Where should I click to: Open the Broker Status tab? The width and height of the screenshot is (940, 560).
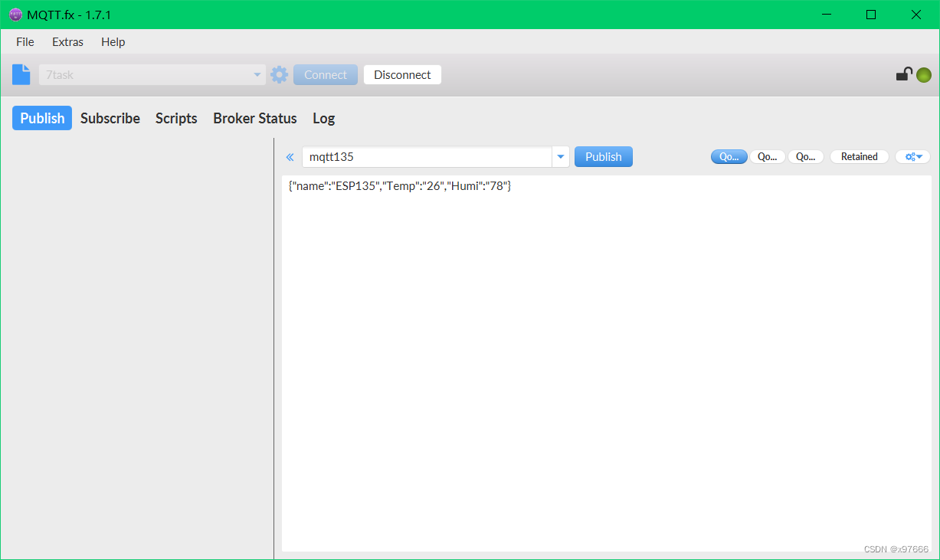[255, 118]
